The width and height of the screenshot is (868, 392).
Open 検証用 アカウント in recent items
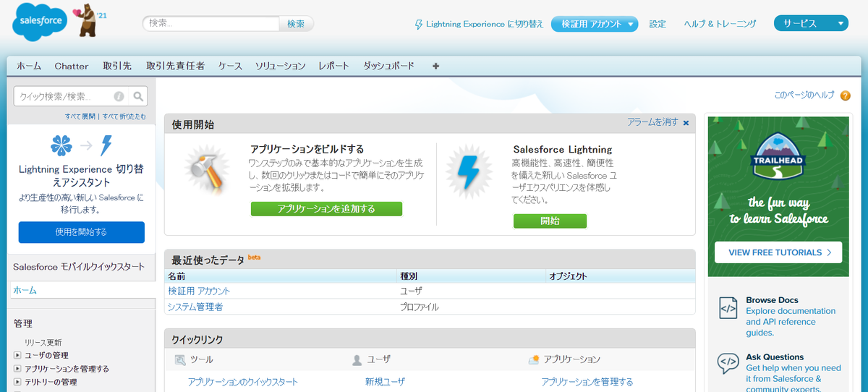point(199,291)
